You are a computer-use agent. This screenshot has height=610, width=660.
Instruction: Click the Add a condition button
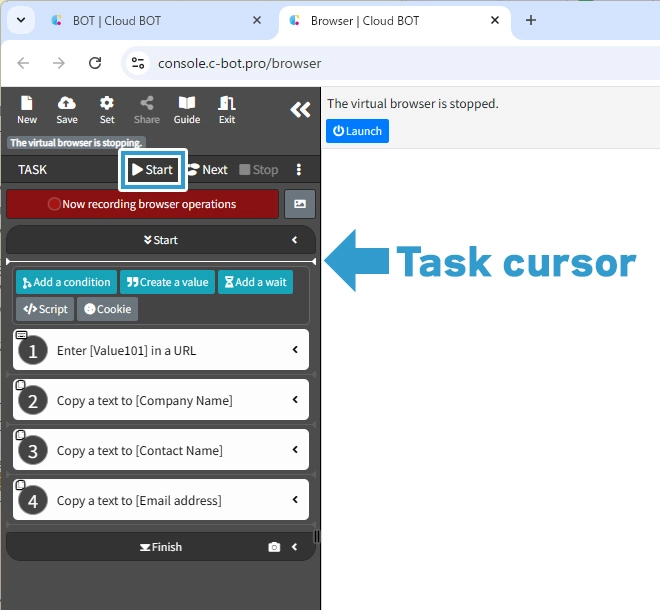(x=66, y=282)
